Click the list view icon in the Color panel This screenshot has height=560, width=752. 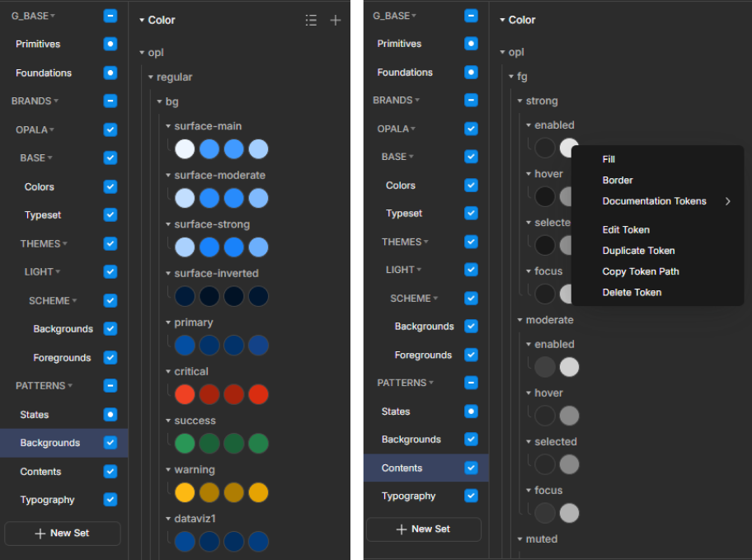point(311,20)
